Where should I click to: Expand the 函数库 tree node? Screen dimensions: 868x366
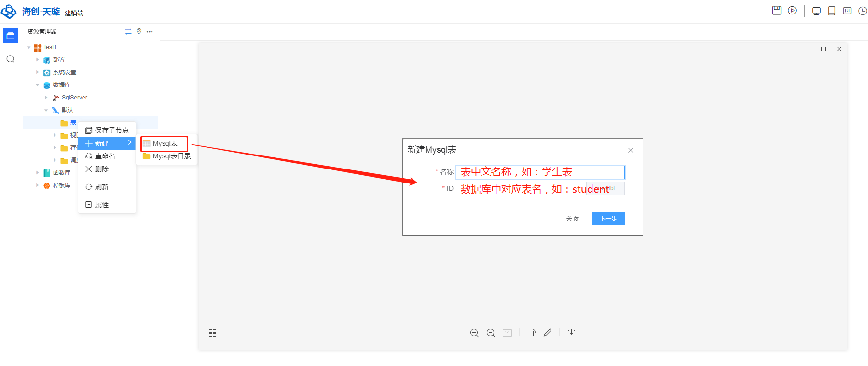(x=38, y=173)
